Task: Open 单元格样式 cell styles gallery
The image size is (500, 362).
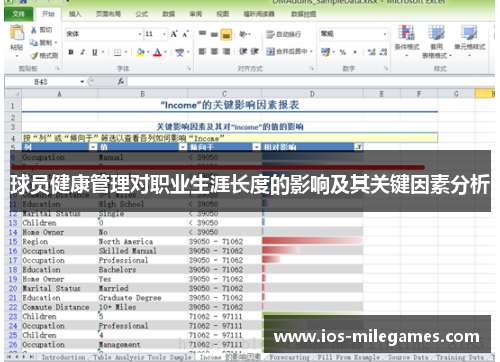Action: pos(470,40)
